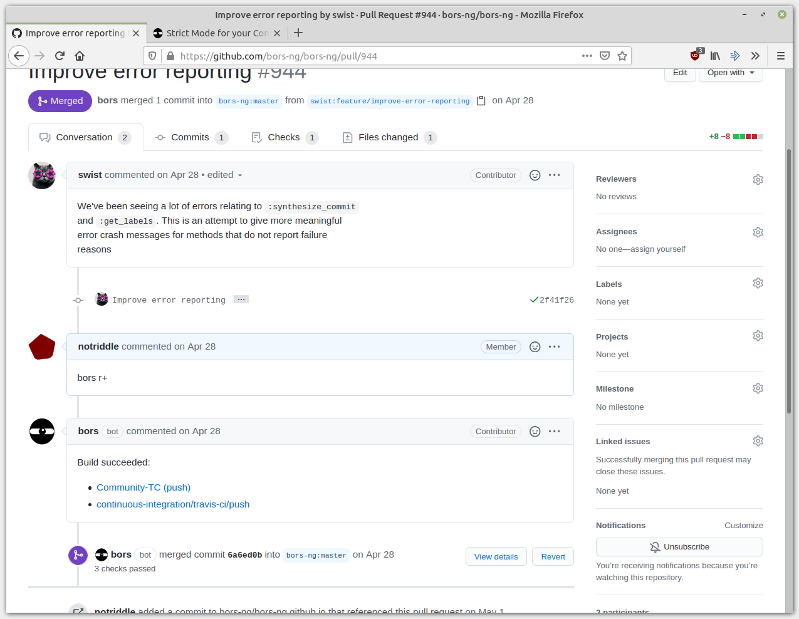Reload the current page

[60, 56]
